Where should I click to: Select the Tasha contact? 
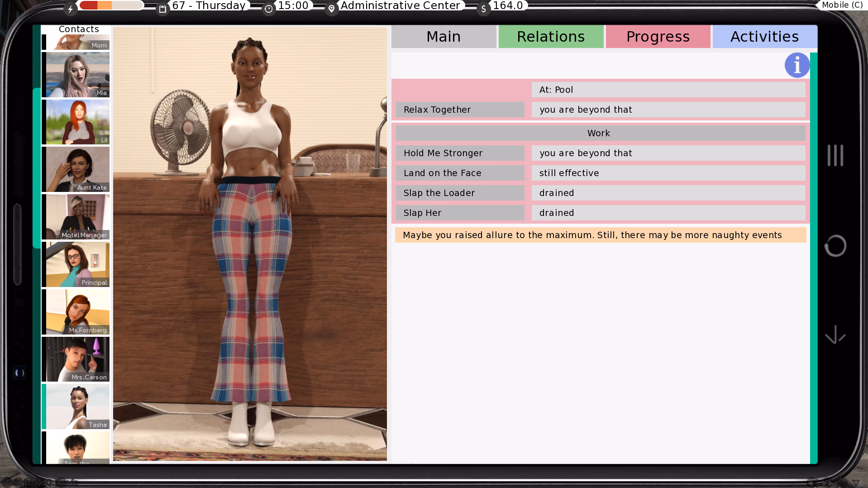click(76, 407)
